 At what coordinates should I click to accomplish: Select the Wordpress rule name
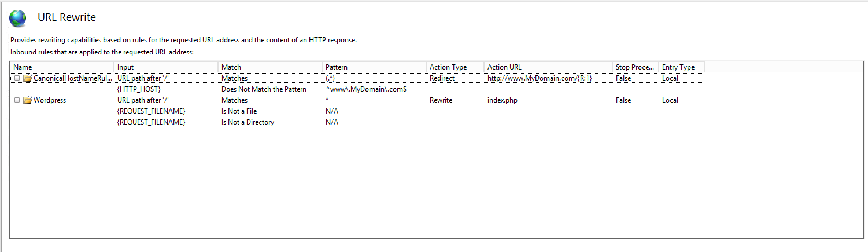coord(50,100)
